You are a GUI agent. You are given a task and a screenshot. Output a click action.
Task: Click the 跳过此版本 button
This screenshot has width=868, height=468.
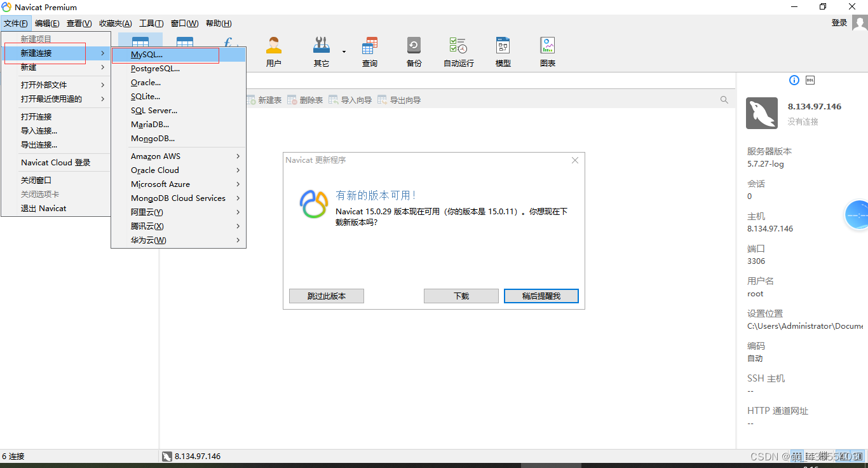coord(327,296)
